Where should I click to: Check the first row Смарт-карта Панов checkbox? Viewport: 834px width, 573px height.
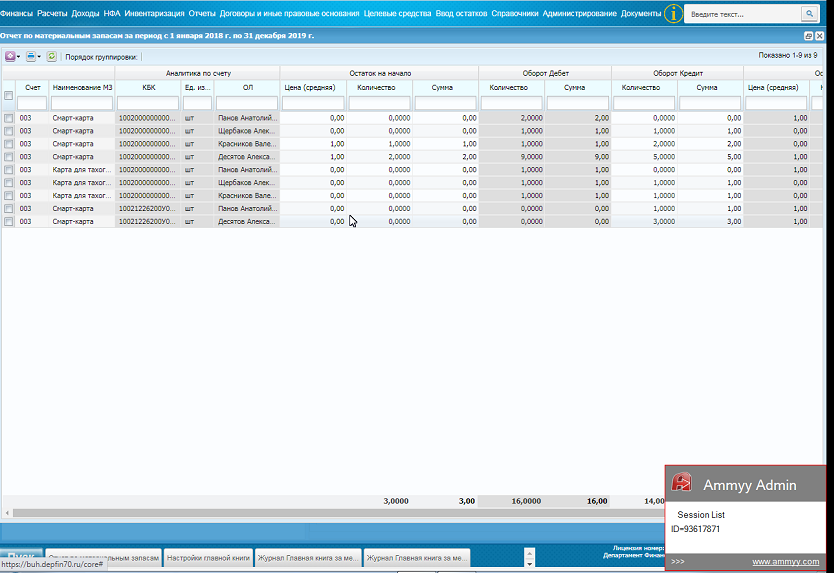(9, 118)
